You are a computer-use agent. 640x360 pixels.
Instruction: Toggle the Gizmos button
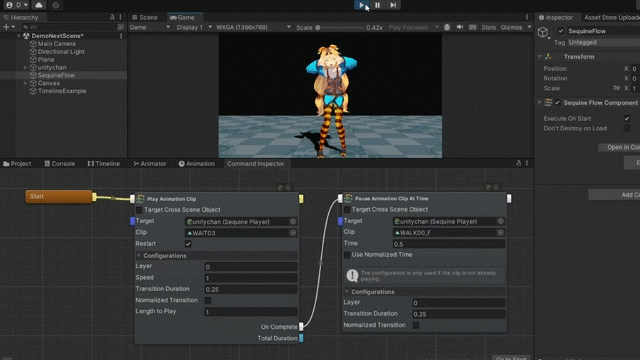511,27
